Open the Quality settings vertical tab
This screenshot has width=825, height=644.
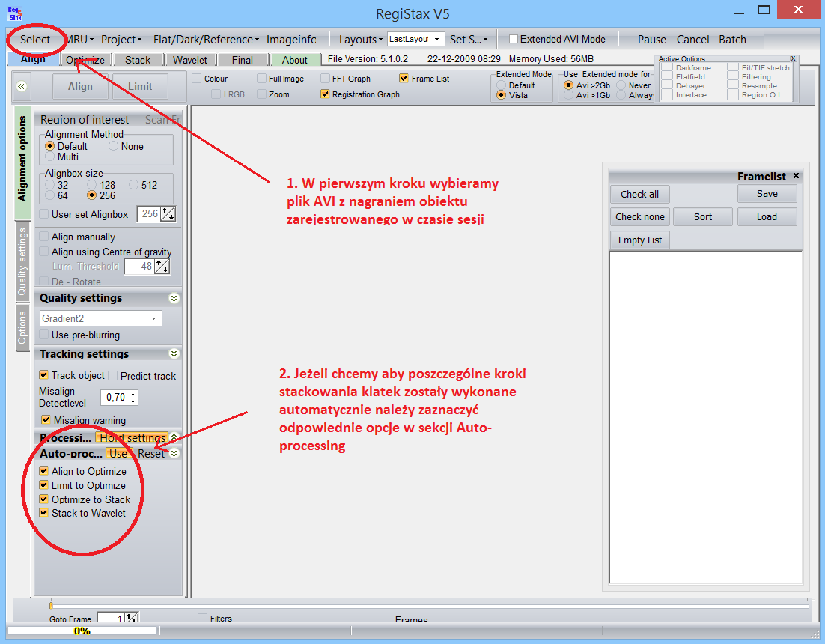tap(22, 262)
